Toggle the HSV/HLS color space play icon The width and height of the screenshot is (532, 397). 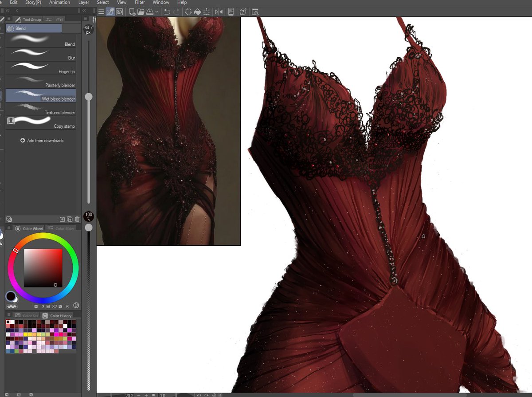click(76, 305)
